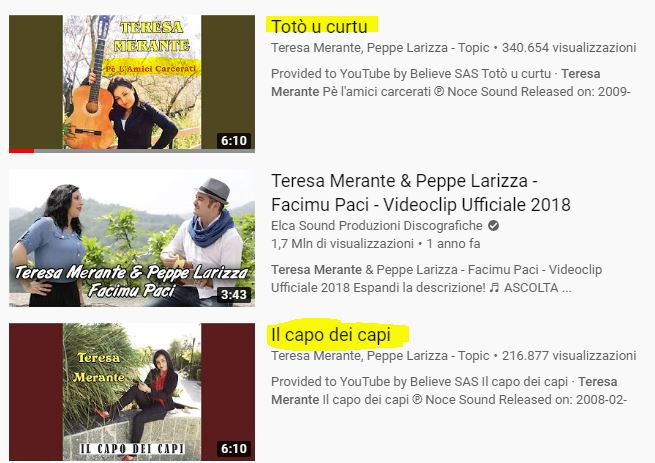Click the Facimu Paci videoclip thumbnail
Image resolution: width=655 pixels, height=463 pixels.
pos(132,238)
